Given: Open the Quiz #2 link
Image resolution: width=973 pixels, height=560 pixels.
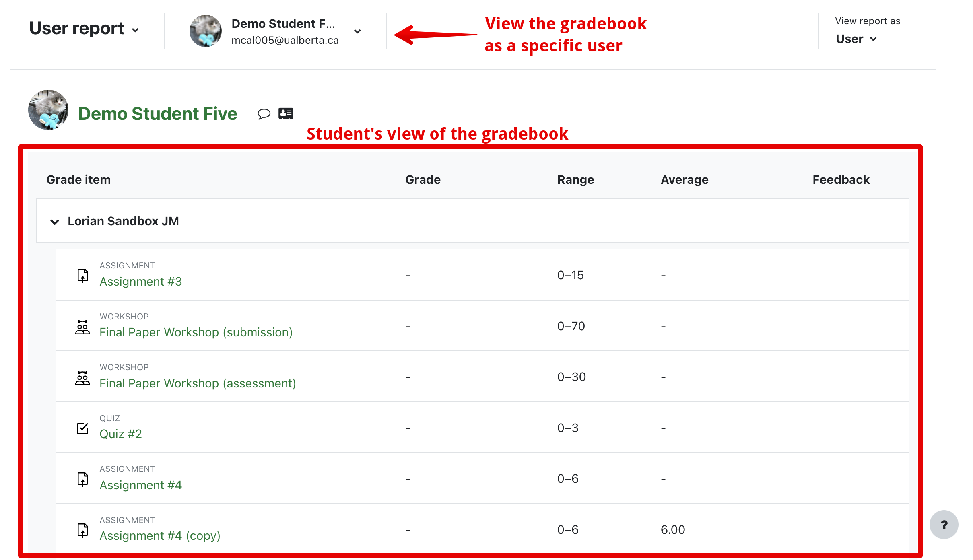Looking at the screenshot, I should click(121, 434).
